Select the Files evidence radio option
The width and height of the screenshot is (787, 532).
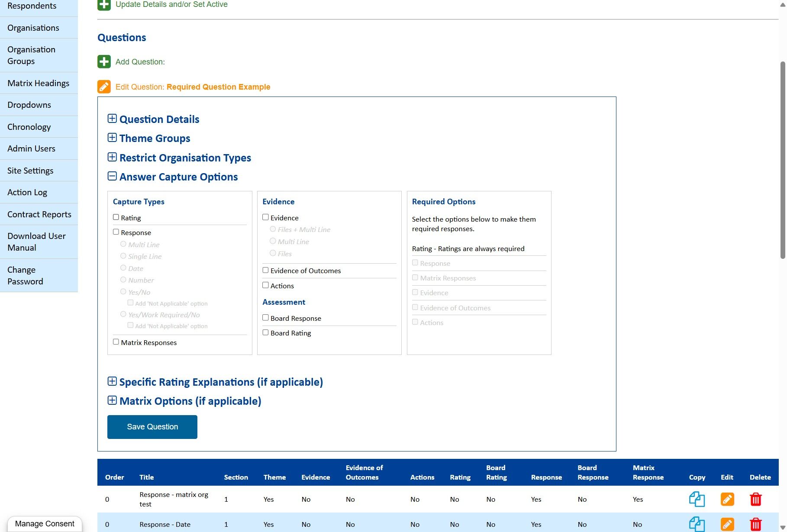tap(273, 253)
